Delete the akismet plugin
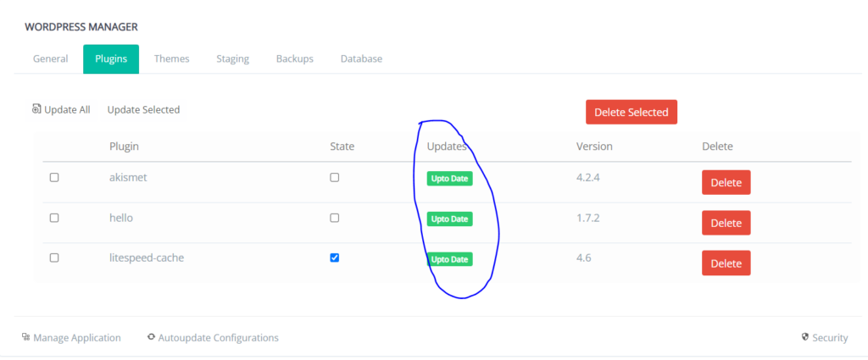868x360 pixels. click(726, 182)
